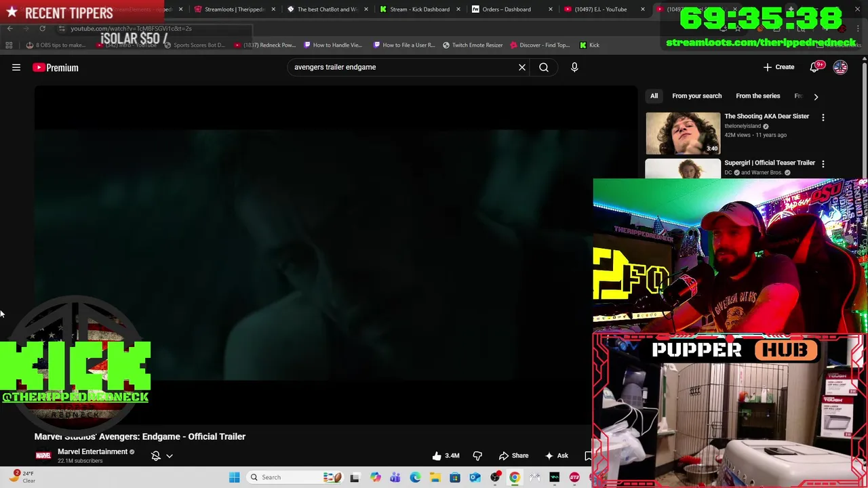The image size is (868, 488).
Task: Expand the subscription notification dropdown arrow
Action: pyautogui.click(x=170, y=456)
